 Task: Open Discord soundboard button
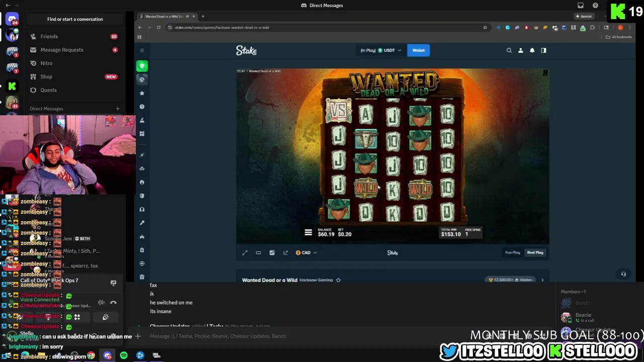coord(106,317)
